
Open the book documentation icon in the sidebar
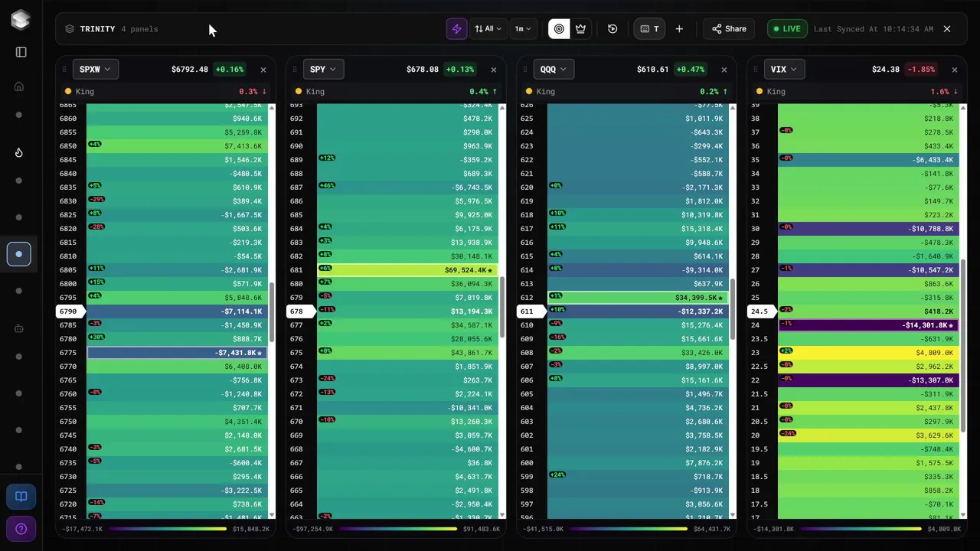(x=21, y=497)
